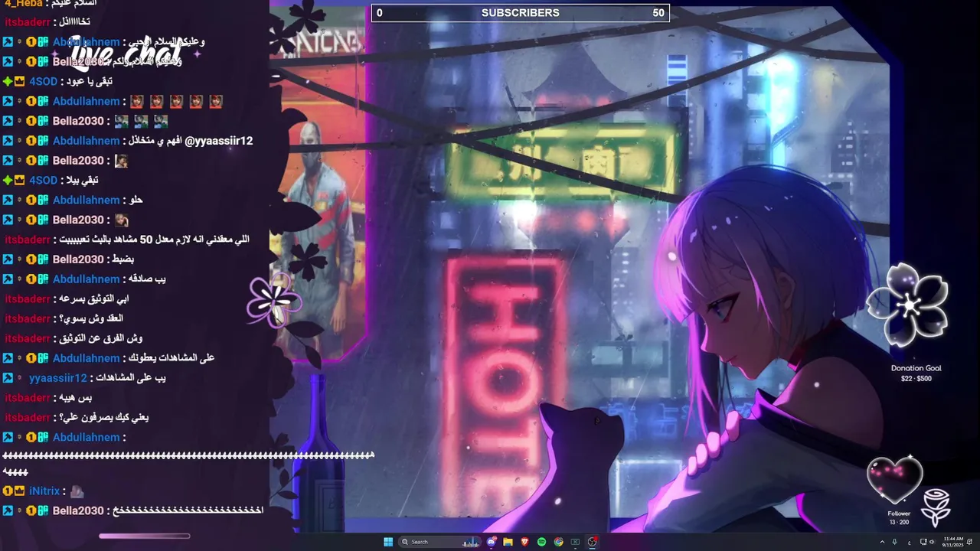This screenshot has width=980, height=551.
Task: Click the subscriber count 0
Action: click(379, 13)
